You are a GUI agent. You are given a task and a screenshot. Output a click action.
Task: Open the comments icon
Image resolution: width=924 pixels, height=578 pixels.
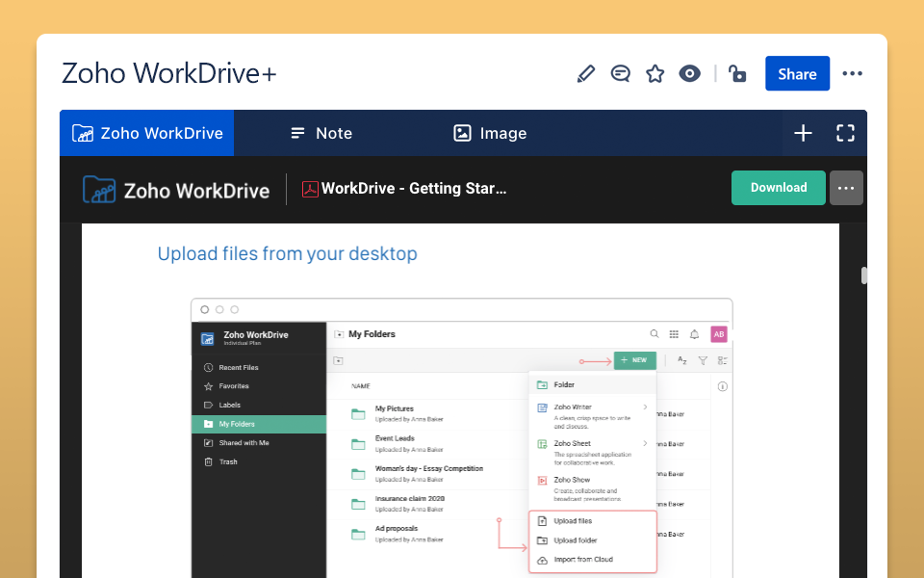pos(621,74)
